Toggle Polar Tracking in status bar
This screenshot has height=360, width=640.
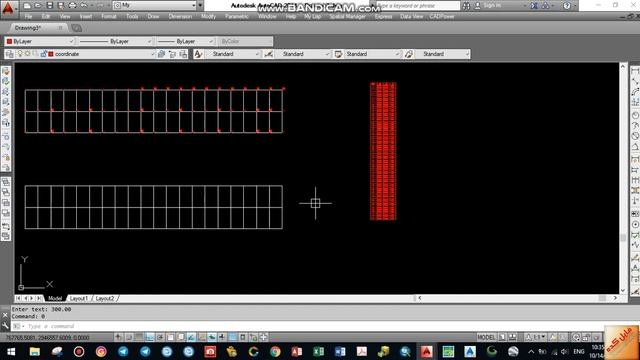[160, 337]
